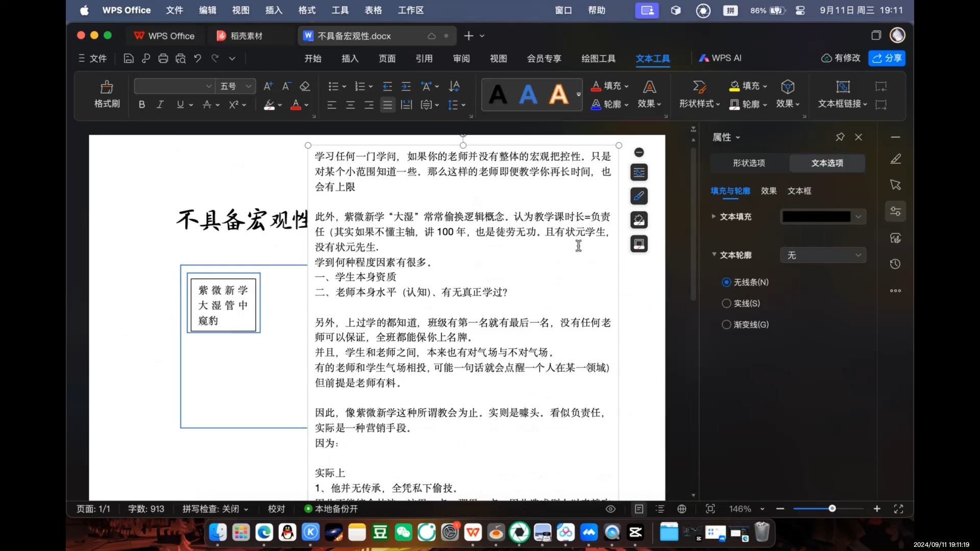Viewport: 980px width, 551px height.
Task: Toggle outline view mode in status bar
Action: (x=660, y=509)
